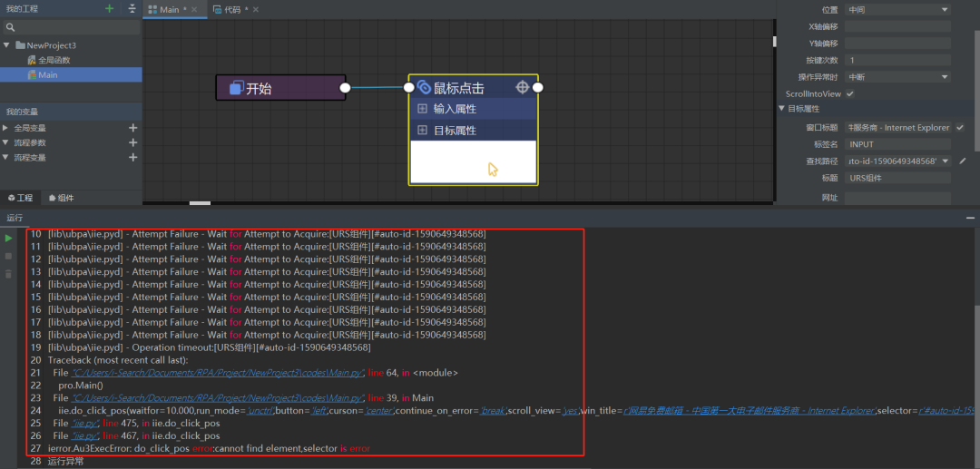Click the X轴偏移 input field
The height and width of the screenshot is (469, 980).
click(x=897, y=26)
